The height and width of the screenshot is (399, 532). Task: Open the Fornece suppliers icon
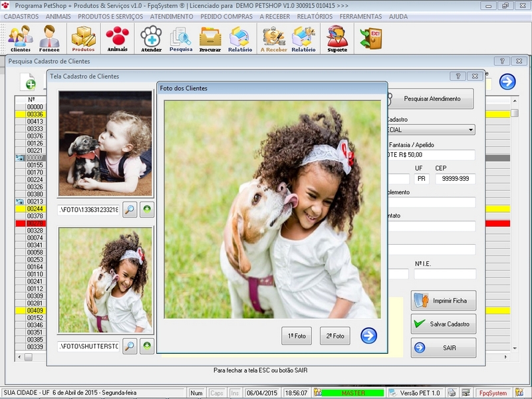(49, 39)
